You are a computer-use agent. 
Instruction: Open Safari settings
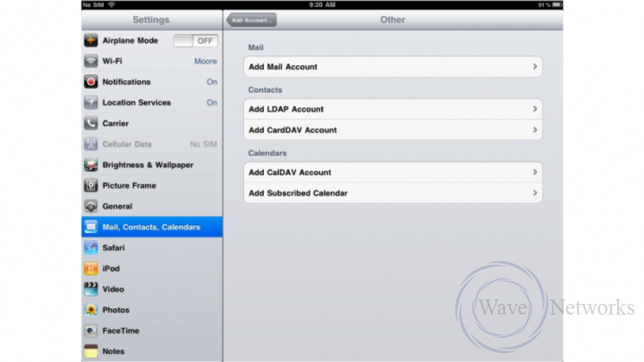coord(152,248)
